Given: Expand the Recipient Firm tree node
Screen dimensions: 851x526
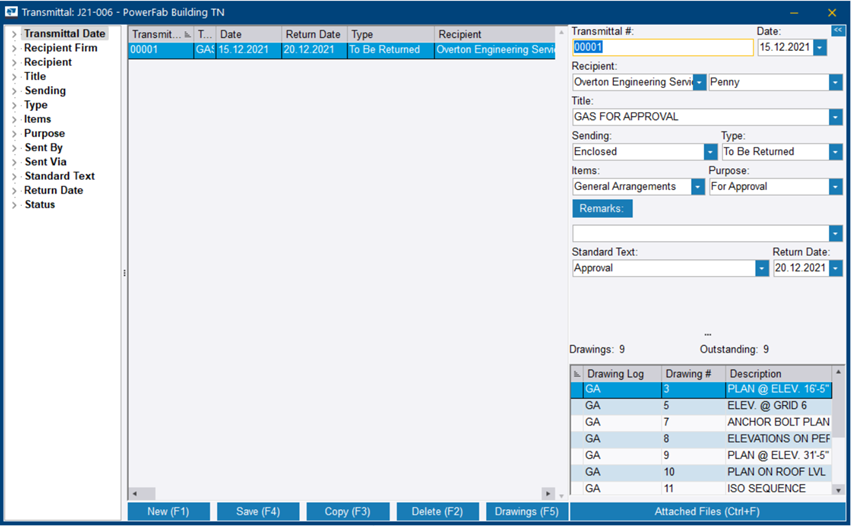Looking at the screenshot, I should (14, 48).
